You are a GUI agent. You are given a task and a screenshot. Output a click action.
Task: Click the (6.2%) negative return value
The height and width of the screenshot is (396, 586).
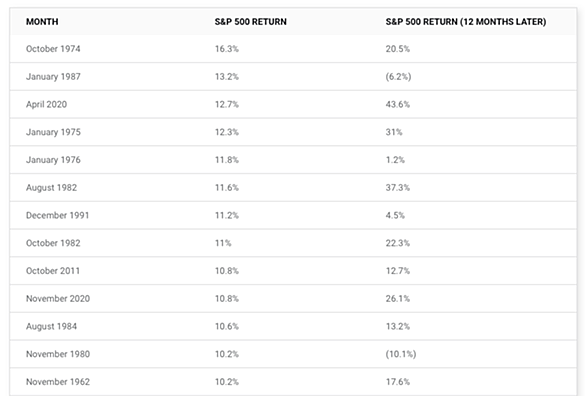(398, 77)
